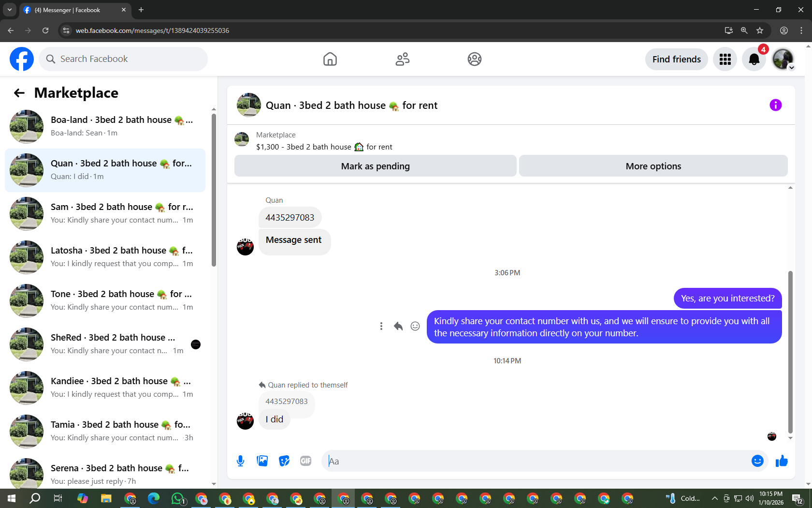Open the Windows notification center
The width and height of the screenshot is (812, 508).
pyautogui.click(x=797, y=498)
